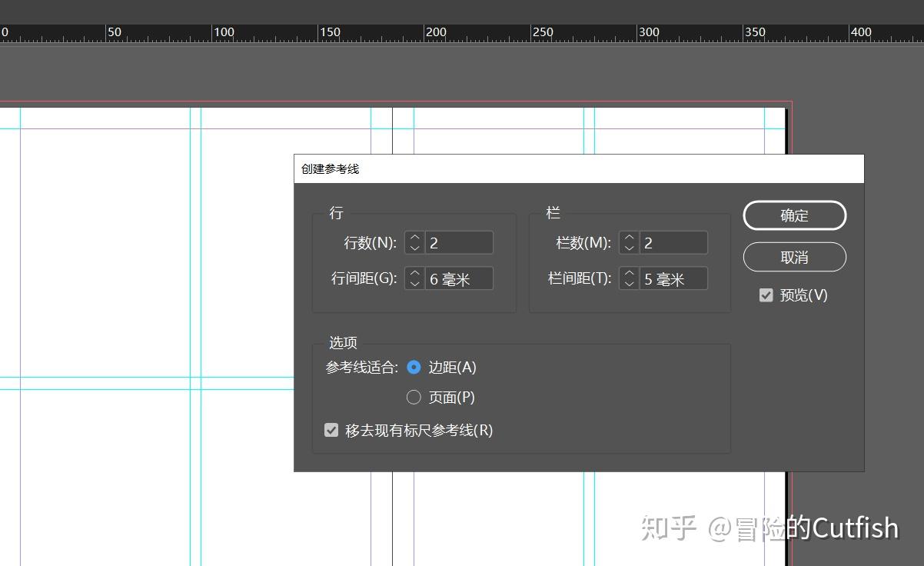The height and width of the screenshot is (566, 924).
Task: Decrease 栏数 using the down stepper
Action: [x=629, y=247]
